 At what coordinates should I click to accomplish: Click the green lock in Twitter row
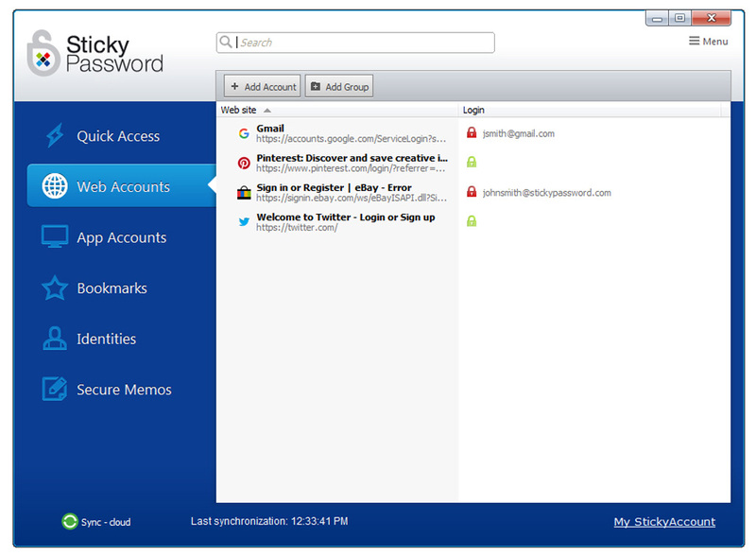point(472,221)
